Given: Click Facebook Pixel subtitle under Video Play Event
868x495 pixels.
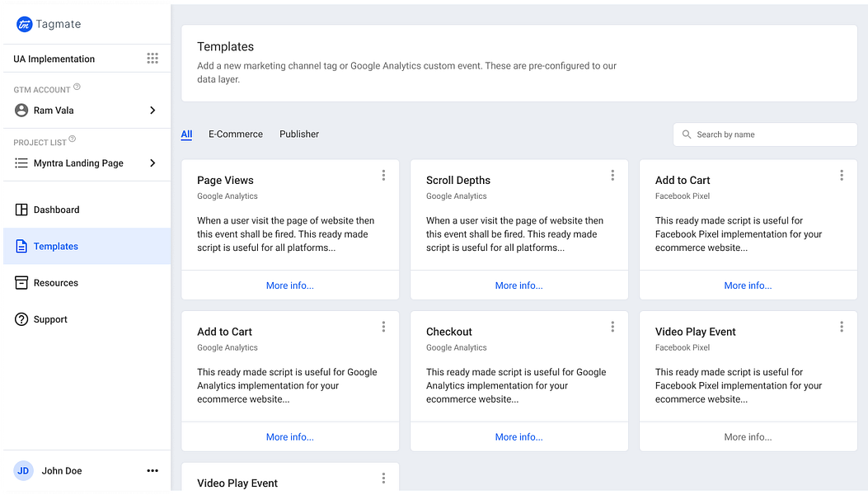Looking at the screenshot, I should click(683, 347).
